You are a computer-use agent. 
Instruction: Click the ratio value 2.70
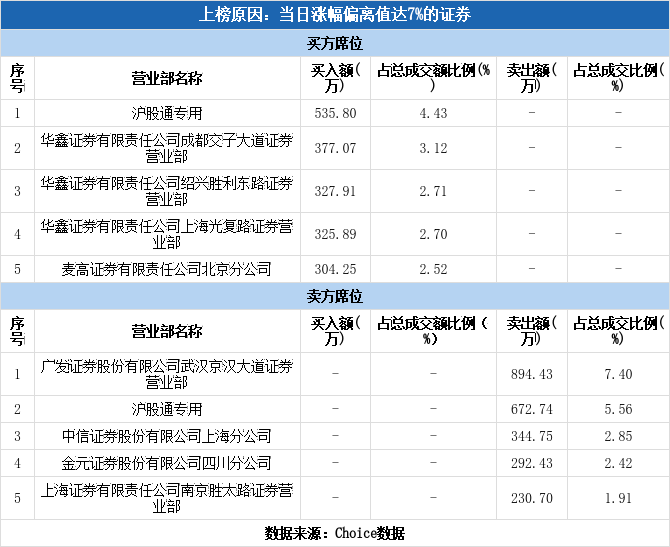(x=433, y=234)
